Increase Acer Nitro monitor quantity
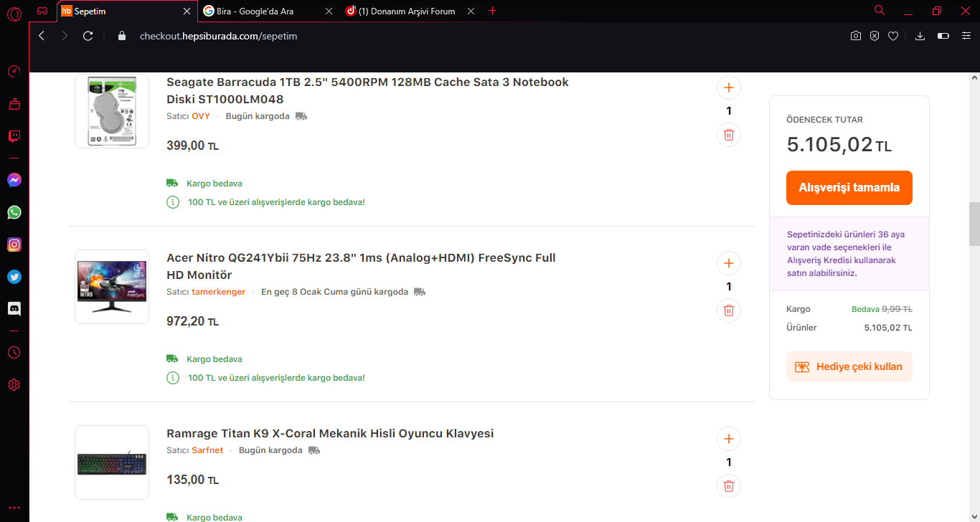This screenshot has height=522, width=980. pyautogui.click(x=729, y=263)
